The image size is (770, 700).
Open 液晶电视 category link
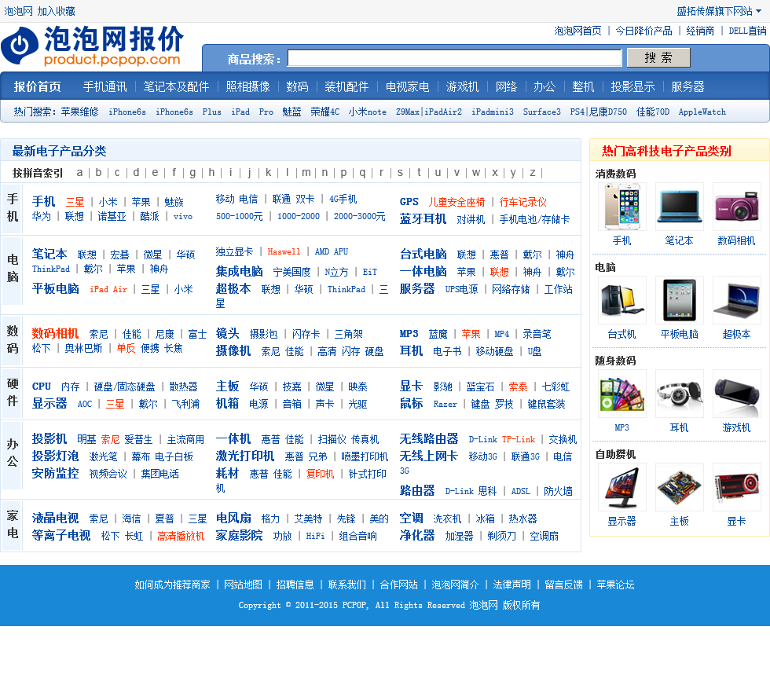56,518
